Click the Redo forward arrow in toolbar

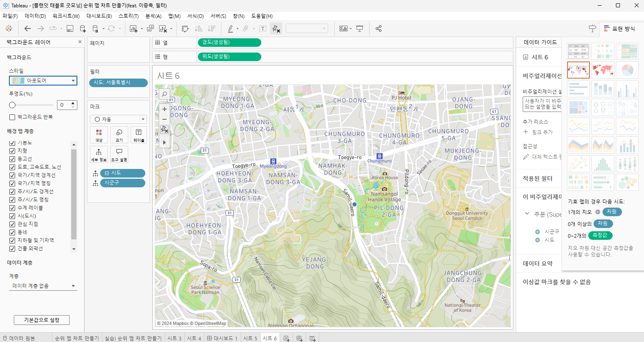(x=41, y=28)
